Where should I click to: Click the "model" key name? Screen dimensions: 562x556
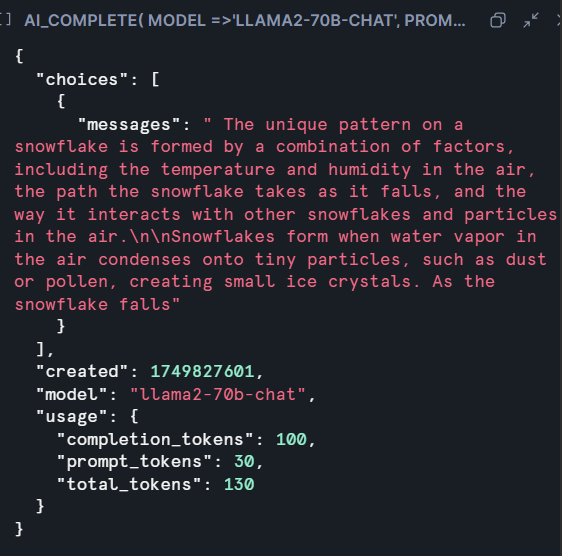pos(72,394)
